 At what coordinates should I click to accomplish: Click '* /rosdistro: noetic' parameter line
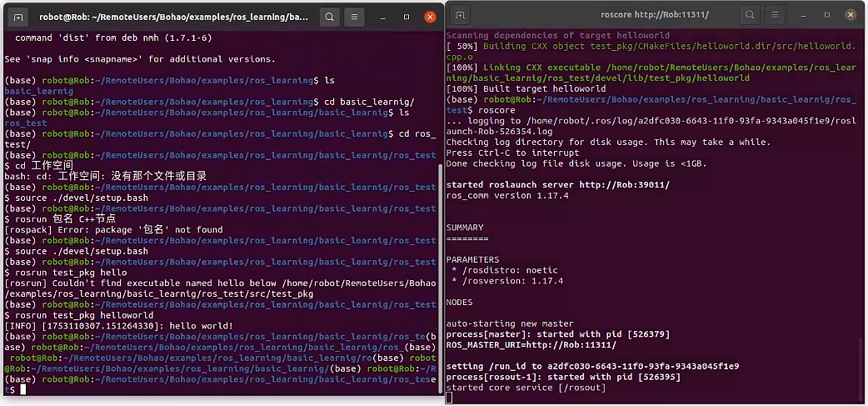point(505,270)
